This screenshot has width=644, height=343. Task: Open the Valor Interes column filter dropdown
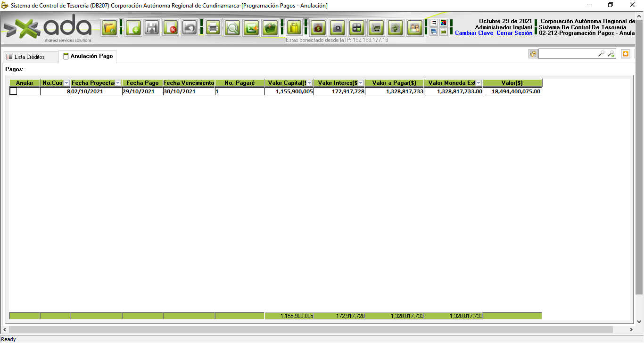pyautogui.click(x=361, y=83)
